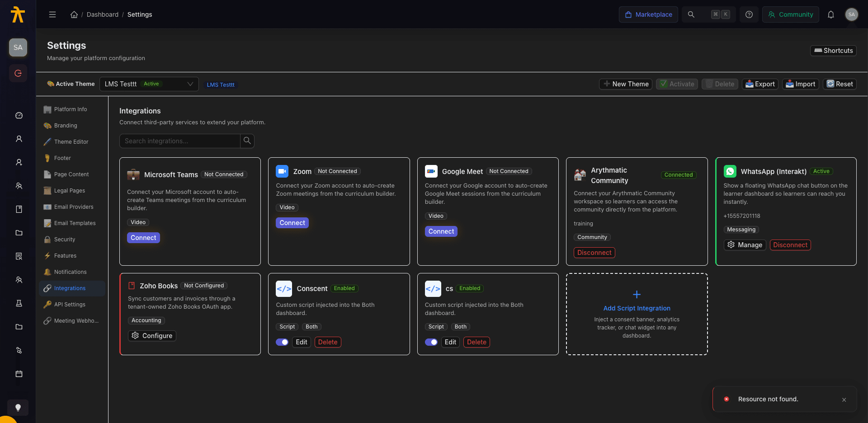This screenshot has height=423, width=868.
Task: Click search button beside integrations search field
Action: (x=247, y=141)
